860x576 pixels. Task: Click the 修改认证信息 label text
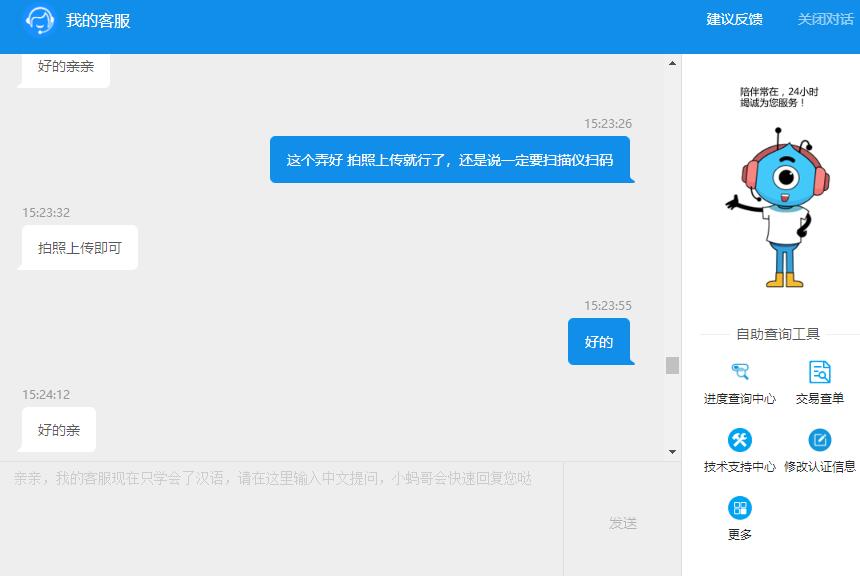coord(819,467)
